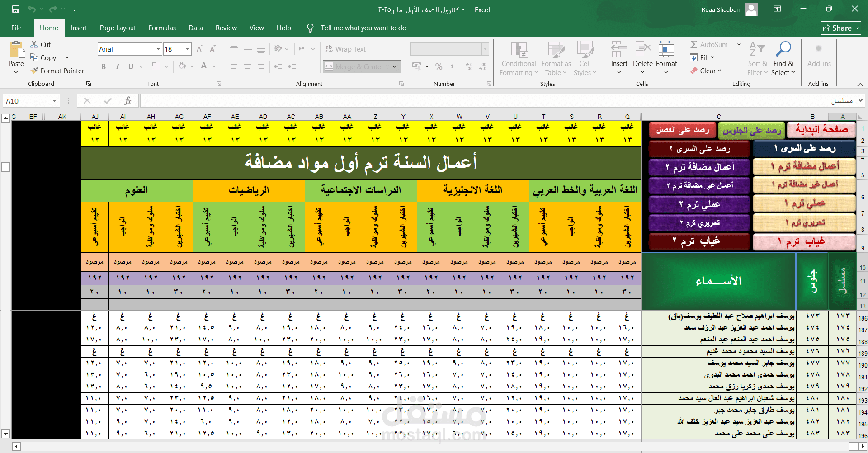Click the red صفحة البداية button
Image resolution: width=868 pixels, height=453 pixels.
click(x=821, y=130)
